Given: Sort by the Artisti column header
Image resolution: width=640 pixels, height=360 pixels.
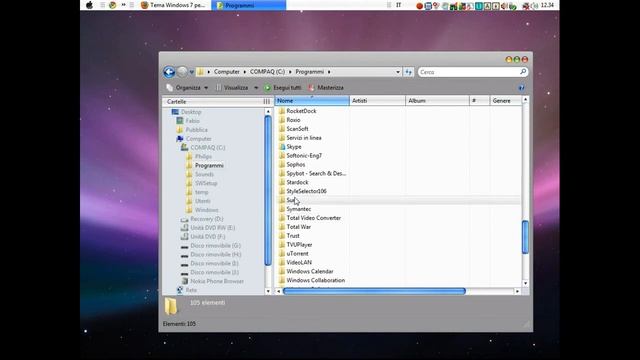Looking at the screenshot, I should click(378, 100).
